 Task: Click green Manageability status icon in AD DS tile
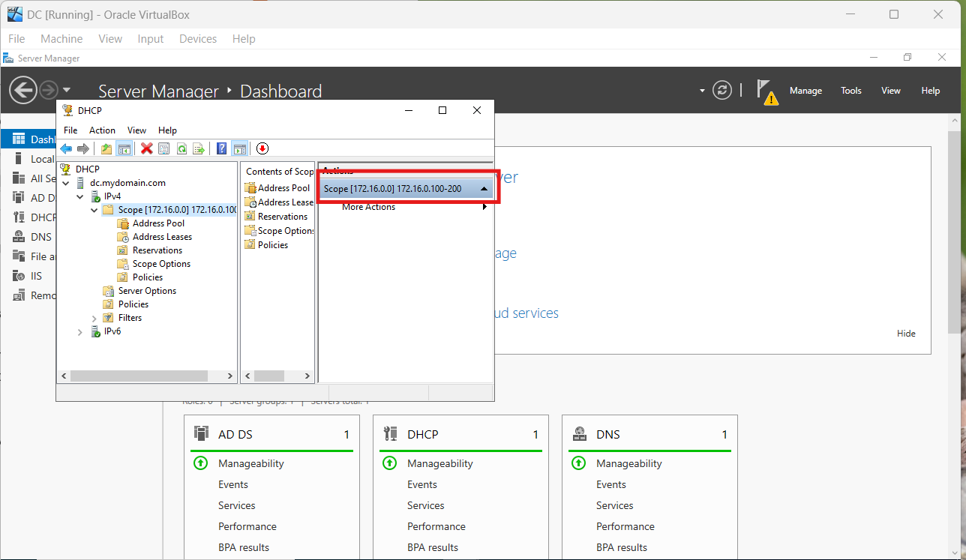coord(200,463)
